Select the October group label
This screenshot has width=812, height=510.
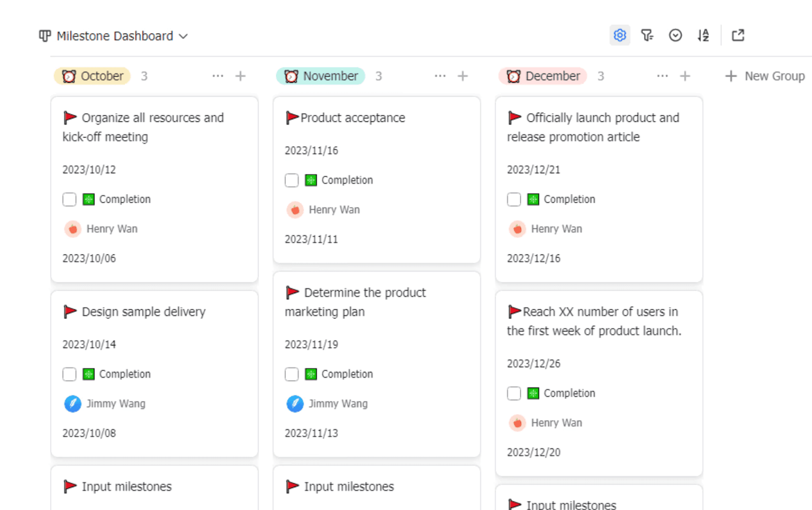coord(92,76)
